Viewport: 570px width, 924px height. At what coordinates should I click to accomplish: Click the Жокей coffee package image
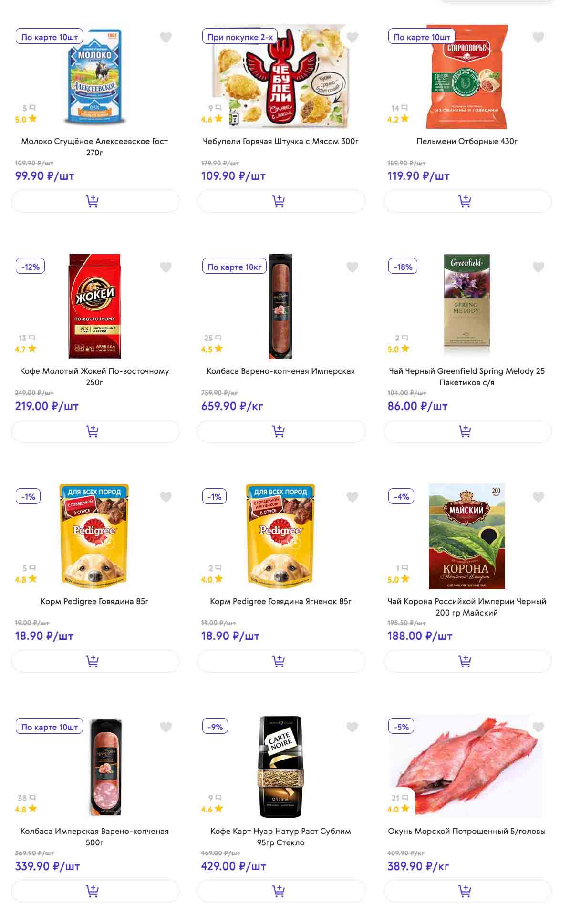tap(94, 306)
